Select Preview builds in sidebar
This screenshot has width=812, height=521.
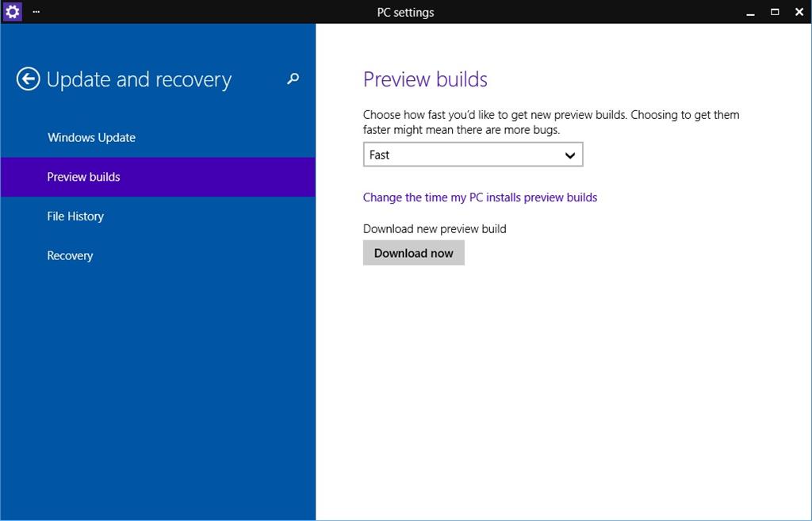tap(158, 177)
